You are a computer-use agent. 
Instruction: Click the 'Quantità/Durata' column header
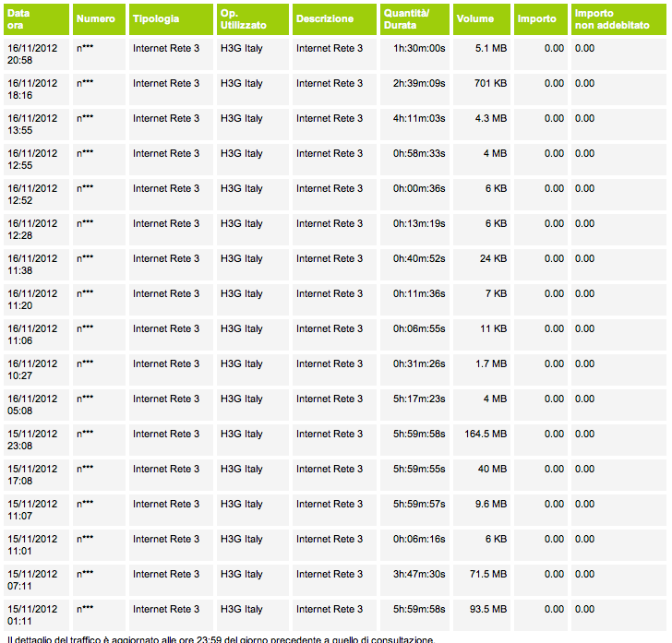click(414, 19)
